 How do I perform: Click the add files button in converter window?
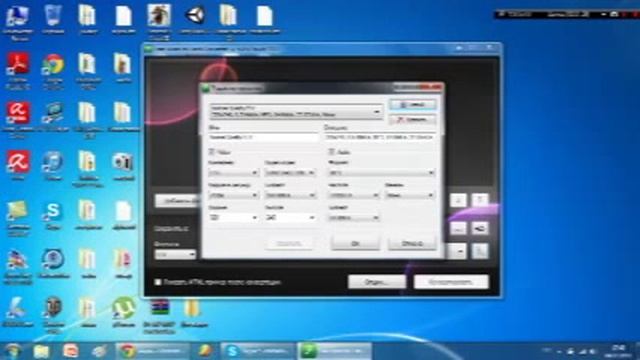tap(178, 200)
